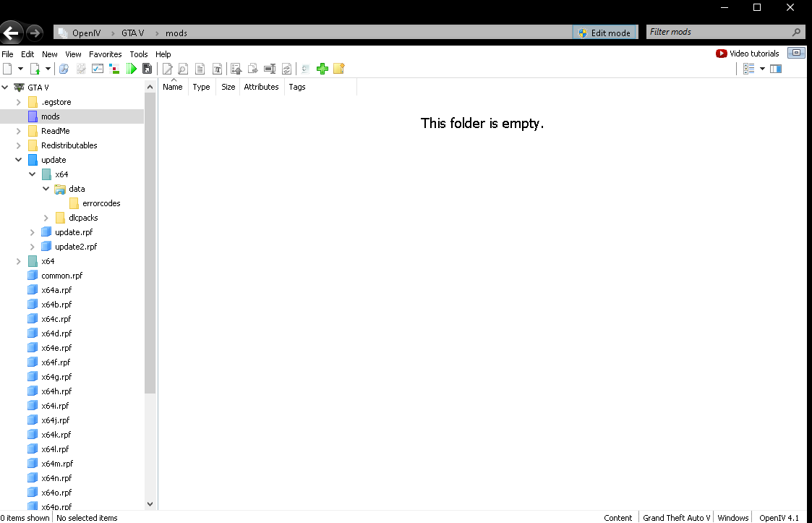Click the green plus add icon
This screenshot has height=523, width=812.
[322, 69]
